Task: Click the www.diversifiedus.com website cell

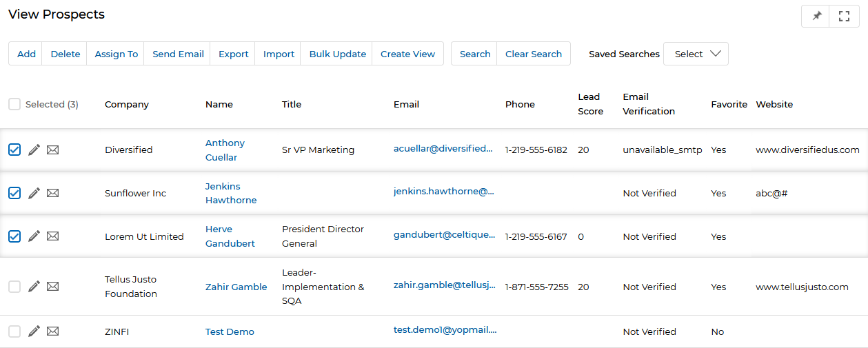Action: [807, 150]
